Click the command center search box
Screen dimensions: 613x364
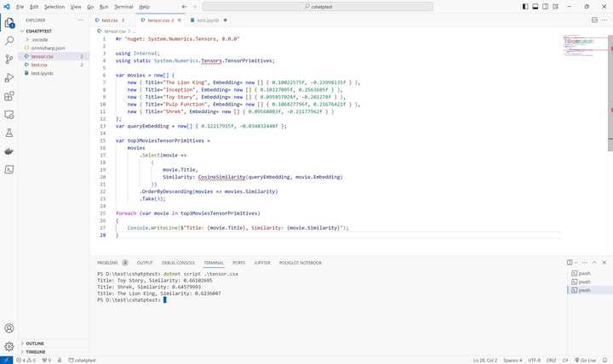tap(318, 7)
